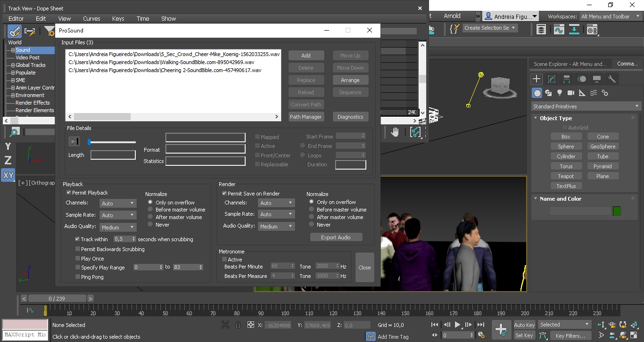Open Time Configuration clock icon
Screen dimensions: 644x342
[481, 335]
